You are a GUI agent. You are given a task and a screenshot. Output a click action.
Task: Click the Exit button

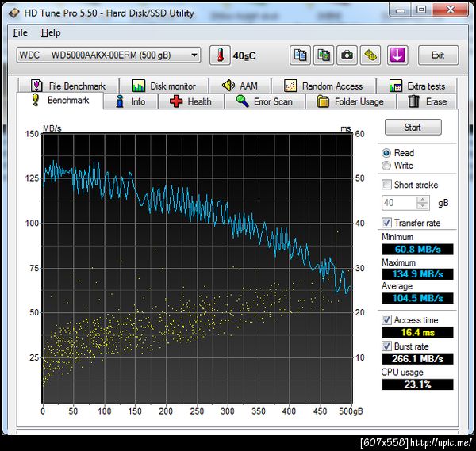coord(437,55)
